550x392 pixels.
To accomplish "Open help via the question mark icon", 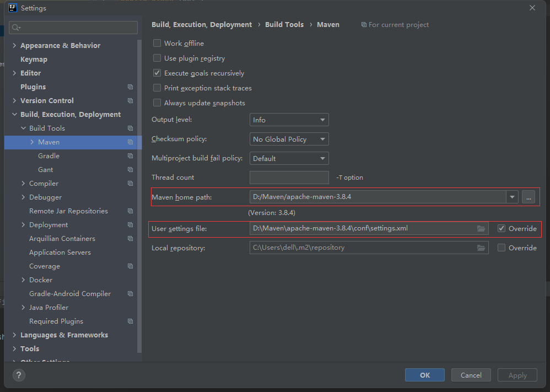I will [18, 376].
